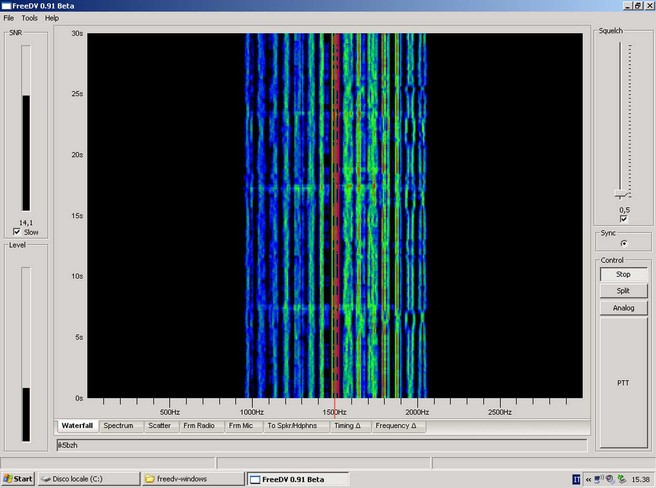Select FreeDV 0.91 Beta taskbar button
This screenshot has width=656, height=488.
coord(297,479)
